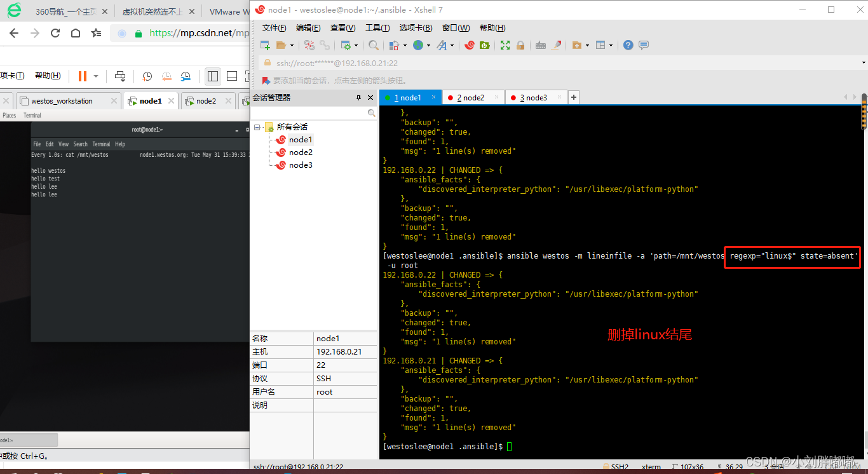This screenshot has width=868, height=474.
Task: Open the 查看(V) menu
Action: pyautogui.click(x=343, y=28)
